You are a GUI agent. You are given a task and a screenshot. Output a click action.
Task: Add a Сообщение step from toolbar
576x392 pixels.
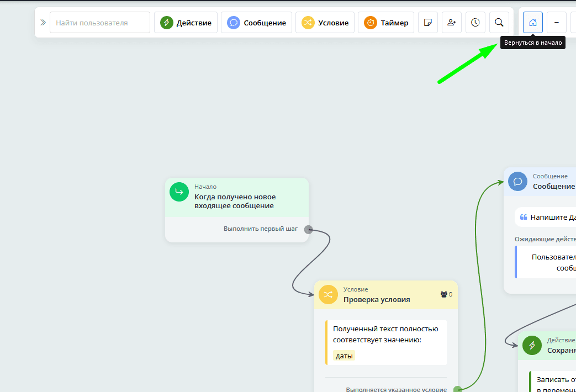[256, 23]
